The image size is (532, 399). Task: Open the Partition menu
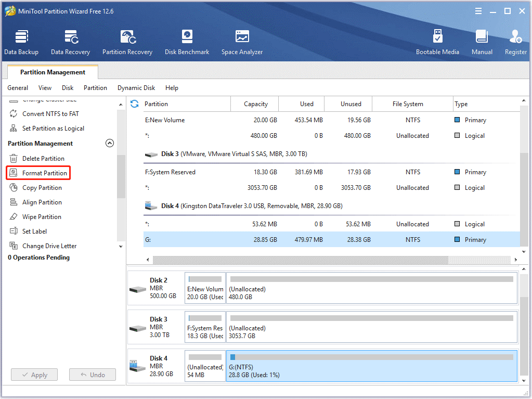click(95, 88)
